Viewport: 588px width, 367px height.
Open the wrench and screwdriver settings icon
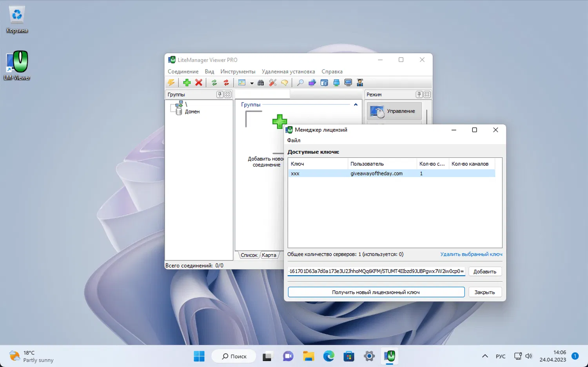[x=273, y=83]
